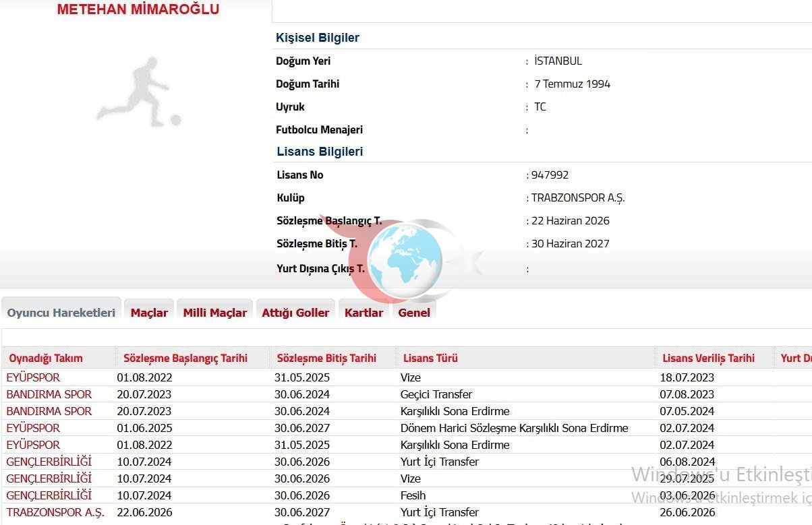Select the contract start date 22.06.2026
Image resolution: width=812 pixels, height=525 pixels.
(144, 512)
